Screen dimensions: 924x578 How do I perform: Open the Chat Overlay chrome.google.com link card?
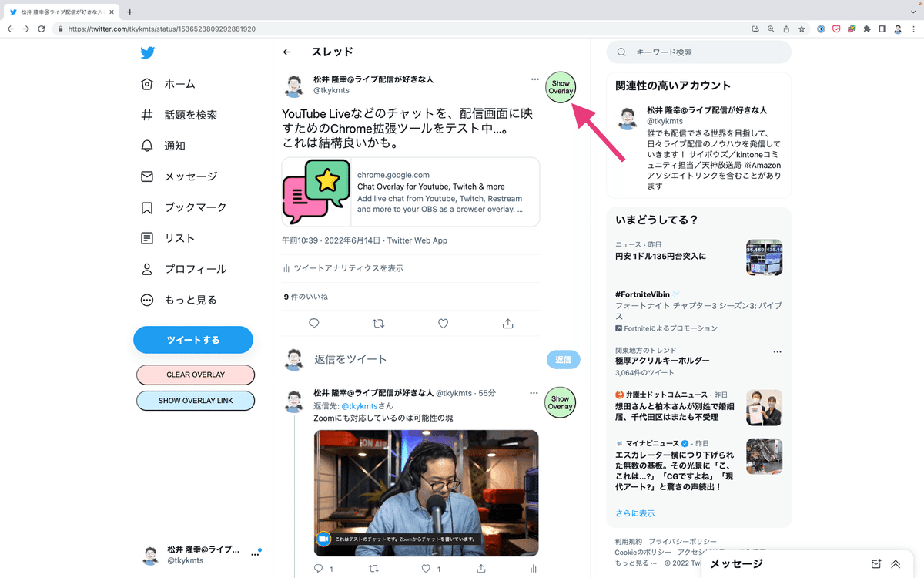click(x=410, y=192)
